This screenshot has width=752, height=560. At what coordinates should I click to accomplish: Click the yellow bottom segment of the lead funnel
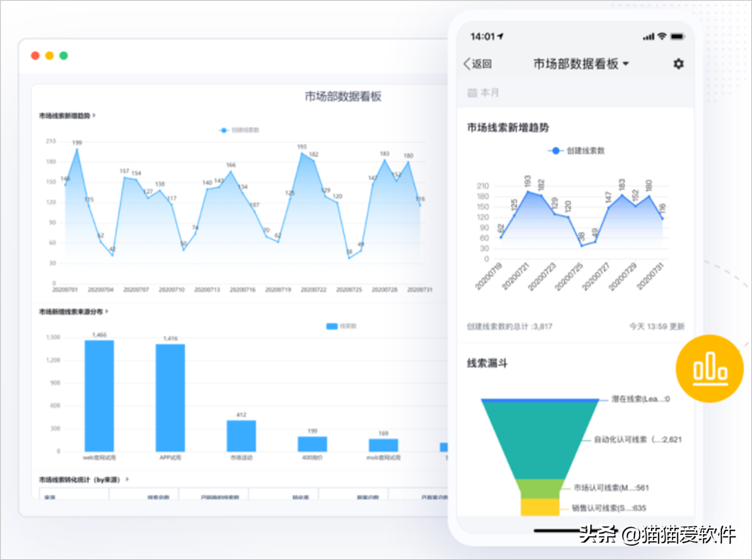(x=539, y=508)
